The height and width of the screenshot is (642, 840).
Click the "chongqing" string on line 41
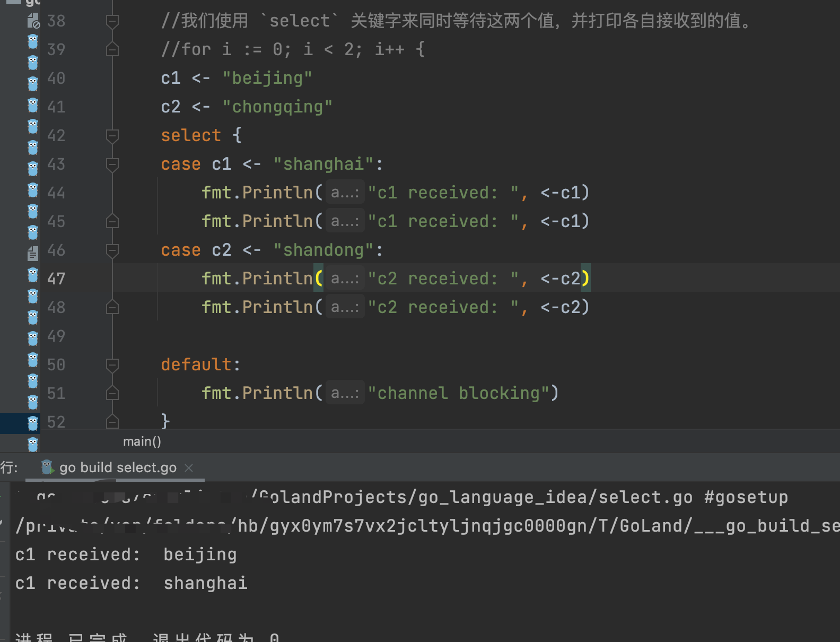pyautogui.click(x=277, y=107)
